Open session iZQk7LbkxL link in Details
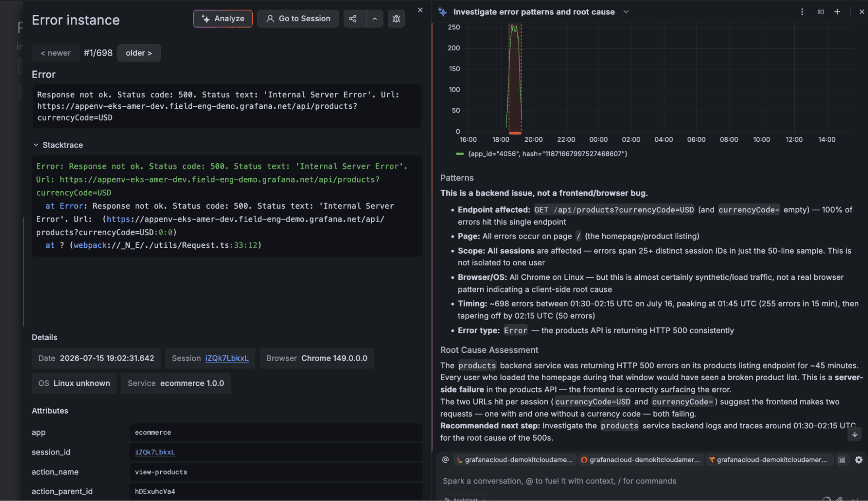 coord(227,358)
